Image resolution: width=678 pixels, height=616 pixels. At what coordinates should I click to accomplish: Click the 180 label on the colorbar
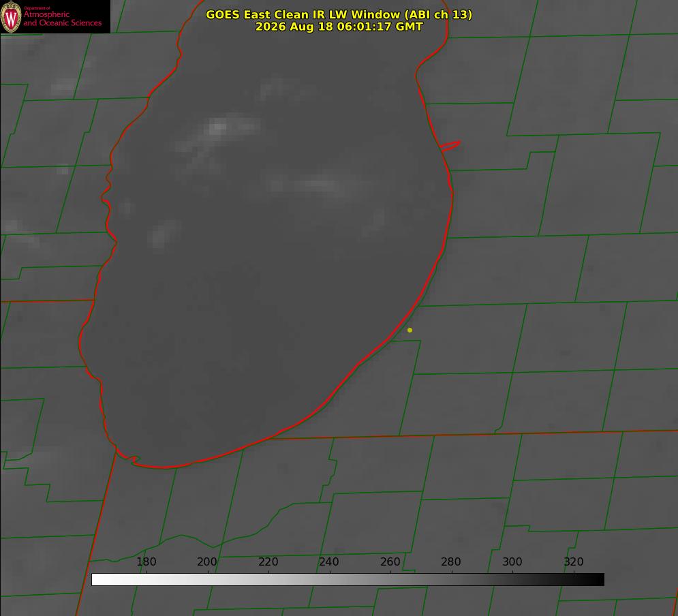click(146, 561)
